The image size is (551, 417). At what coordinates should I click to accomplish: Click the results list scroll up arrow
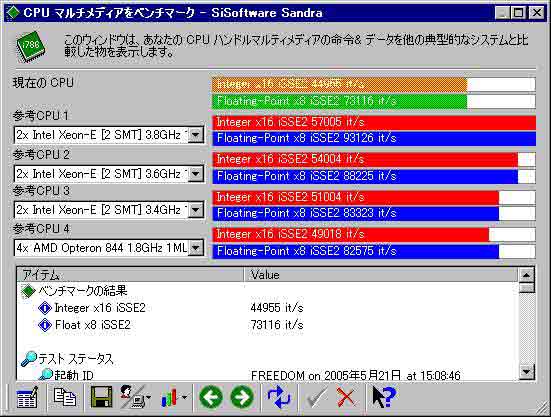526,275
